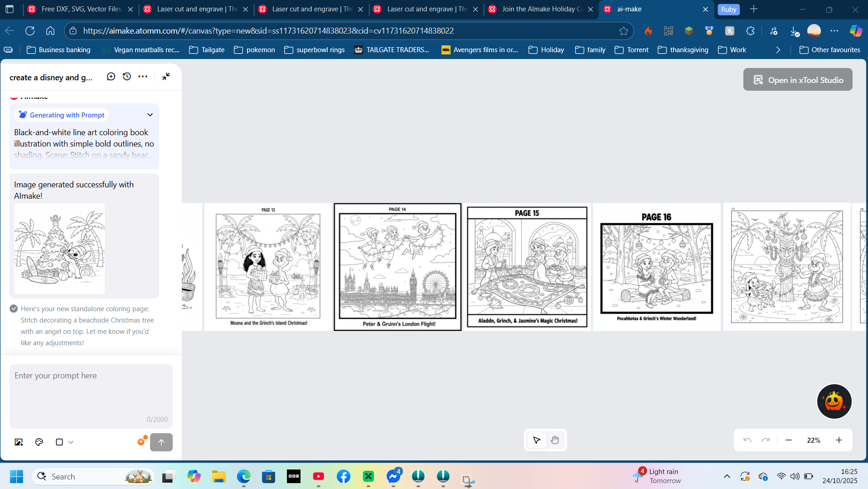Open the three-dot chat options menu
The width and height of the screenshot is (868, 489).
click(x=143, y=77)
